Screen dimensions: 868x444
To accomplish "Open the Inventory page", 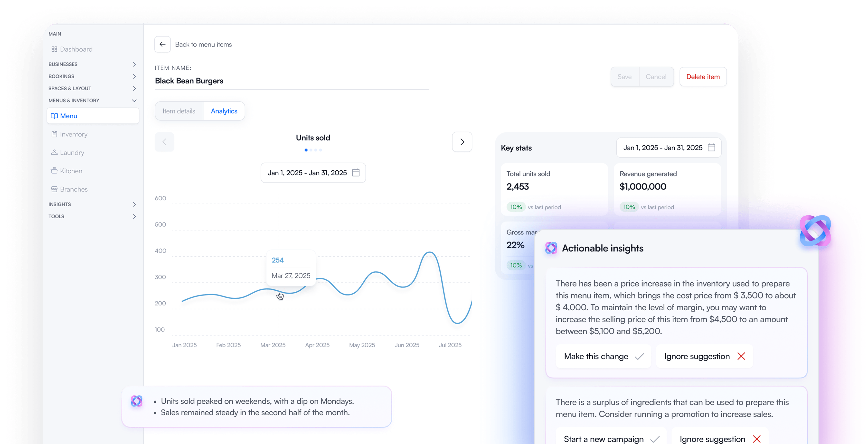I will click(69, 134).
